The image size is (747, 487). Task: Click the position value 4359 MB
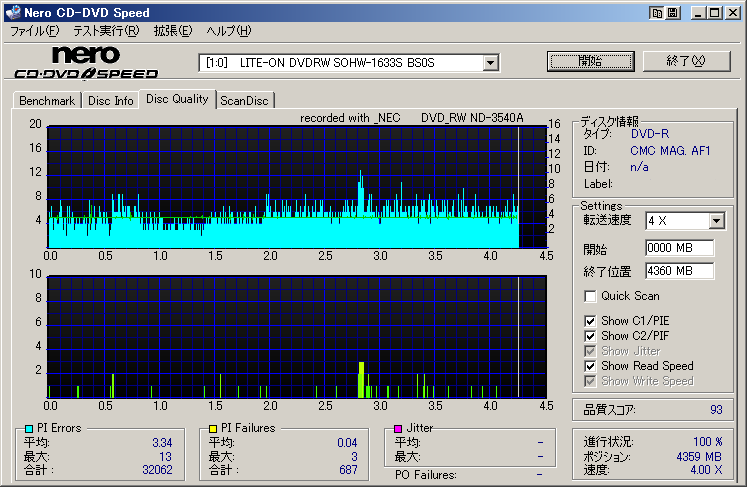pos(699,457)
